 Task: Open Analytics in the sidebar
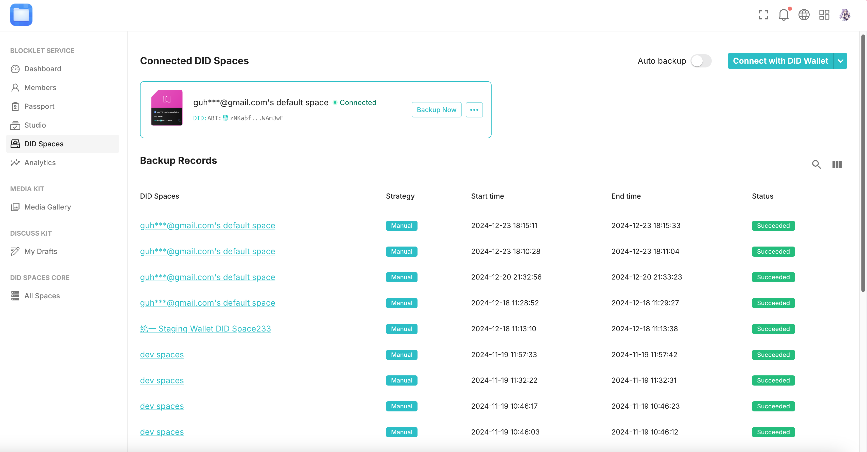coord(40,163)
